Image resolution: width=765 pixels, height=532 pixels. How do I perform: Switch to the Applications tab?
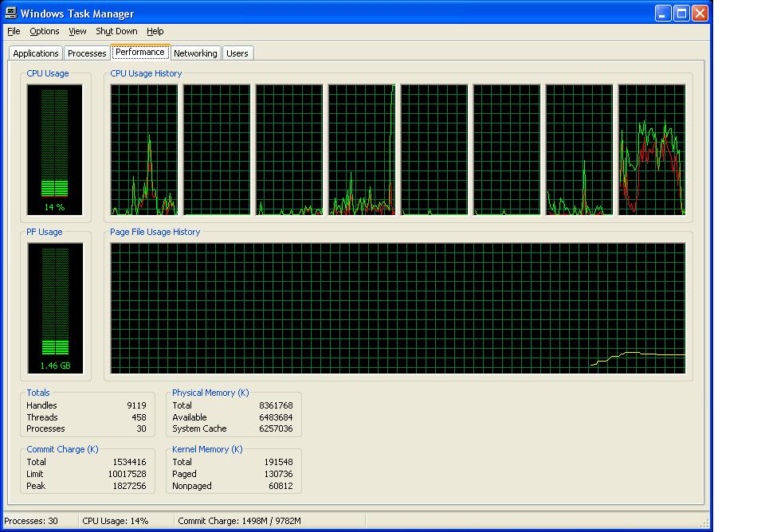(x=36, y=53)
